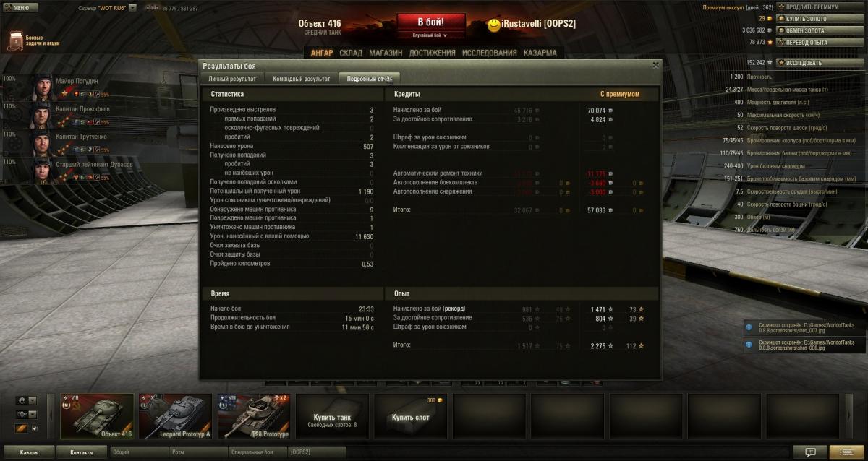
Task: Click Капитан Прокофьев's skill icons row
Action: 90,122
